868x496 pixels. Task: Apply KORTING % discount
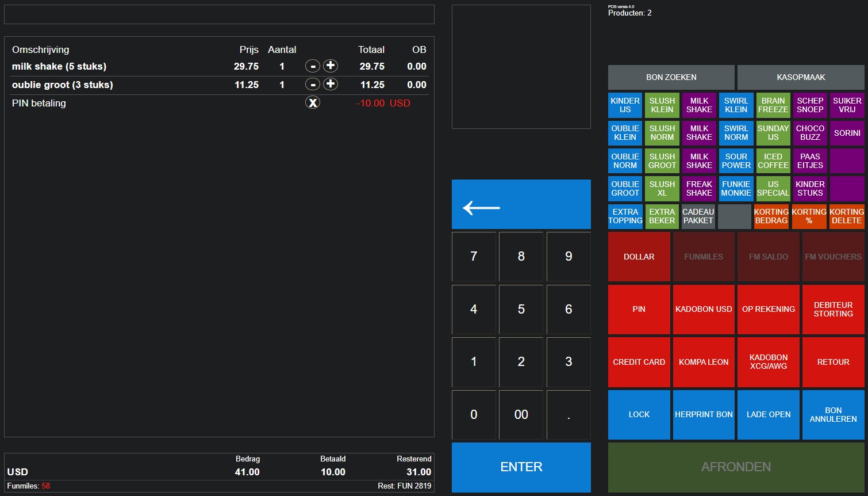(x=809, y=216)
